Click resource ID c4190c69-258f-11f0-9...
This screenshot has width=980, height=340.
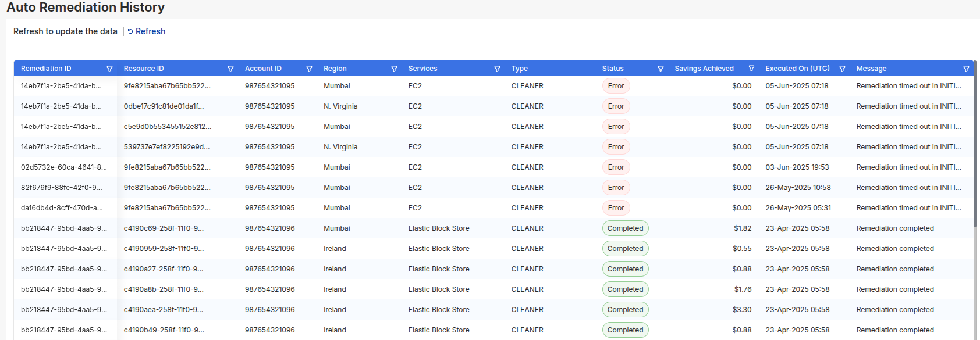pos(164,228)
